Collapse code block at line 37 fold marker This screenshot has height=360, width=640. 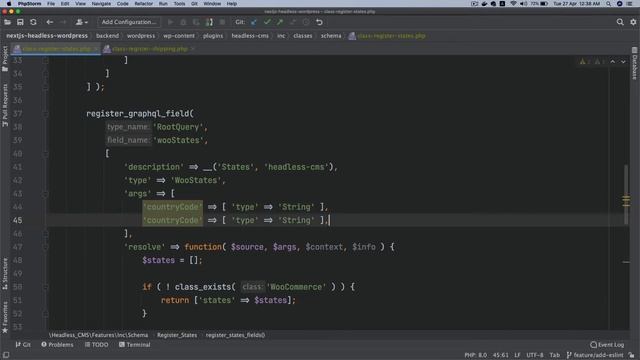45,114
